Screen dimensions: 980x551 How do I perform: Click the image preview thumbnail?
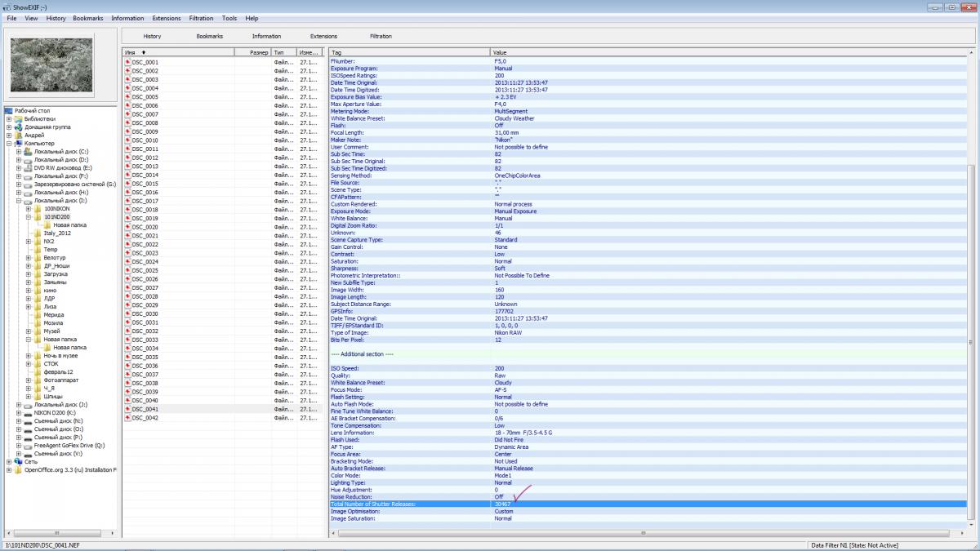click(x=51, y=65)
